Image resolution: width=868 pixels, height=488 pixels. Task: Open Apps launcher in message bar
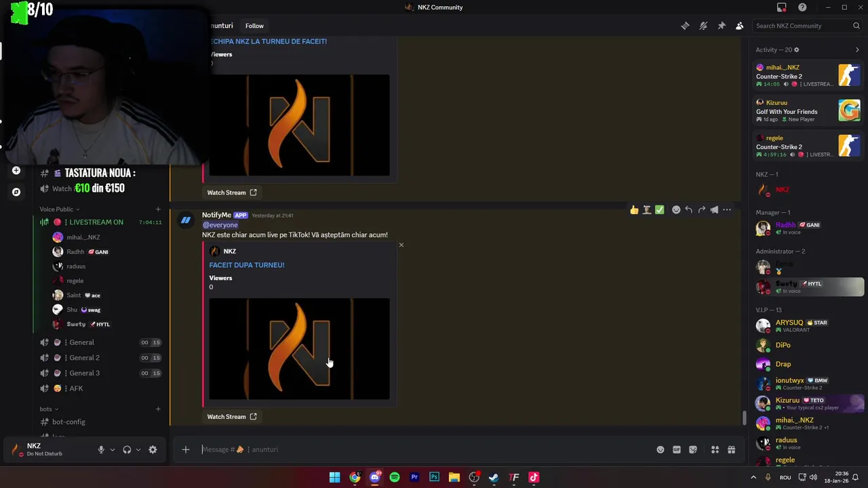click(x=715, y=449)
